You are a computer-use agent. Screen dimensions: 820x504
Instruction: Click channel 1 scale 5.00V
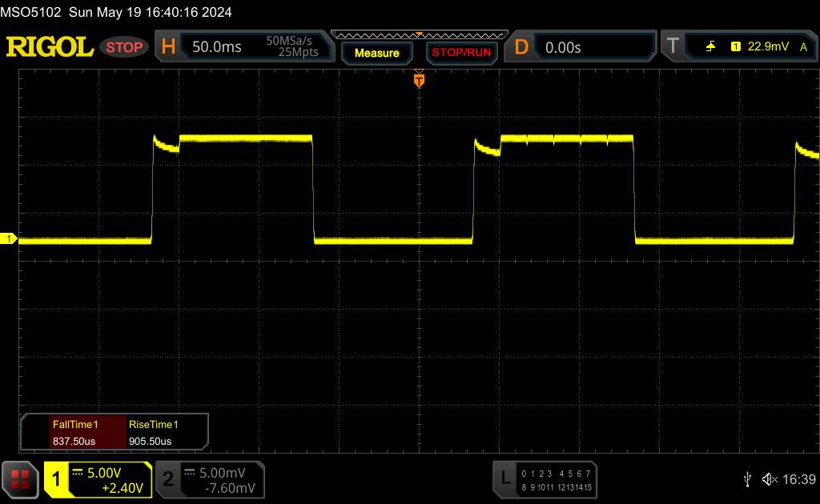coord(104,473)
